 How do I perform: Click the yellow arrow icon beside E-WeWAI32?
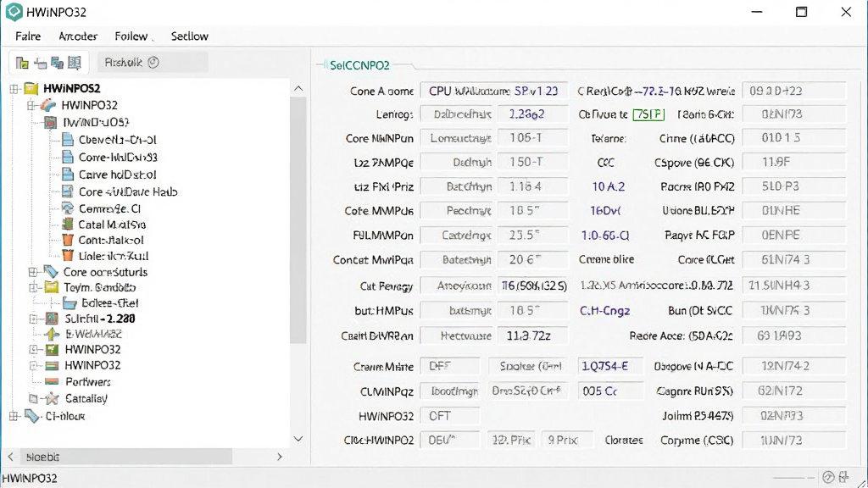(52, 334)
